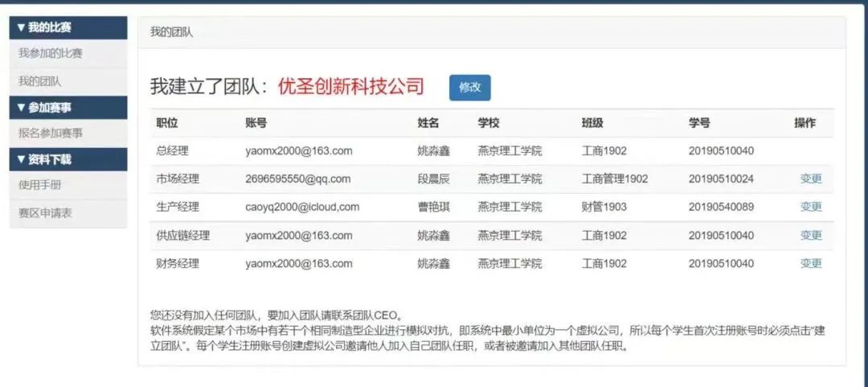Select 我的团队 in sidebar
The width and height of the screenshot is (868, 387).
tap(40, 81)
